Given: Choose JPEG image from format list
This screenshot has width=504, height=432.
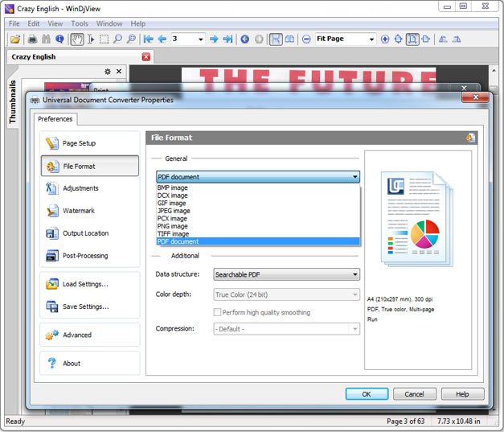Looking at the screenshot, I should tap(258, 211).
